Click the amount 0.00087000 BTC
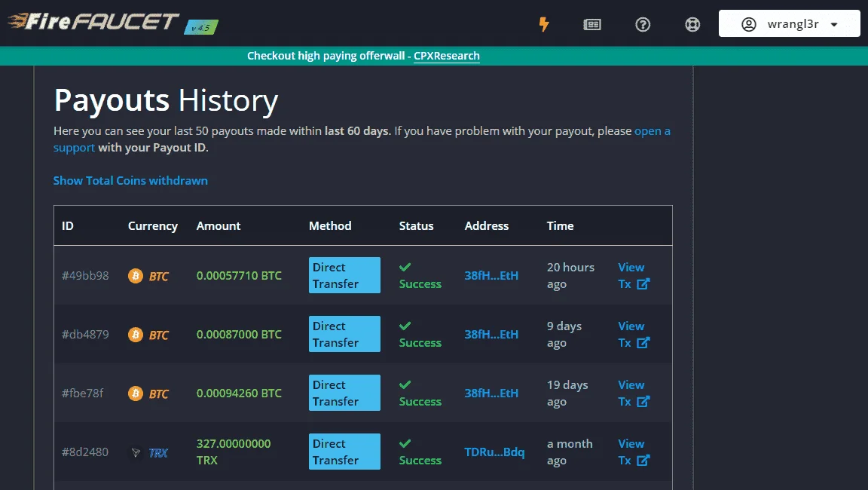868x490 pixels. (239, 335)
